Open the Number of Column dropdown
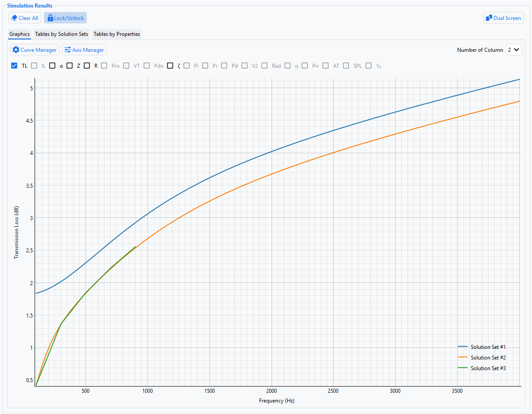This screenshot has height=414, width=532. click(513, 50)
